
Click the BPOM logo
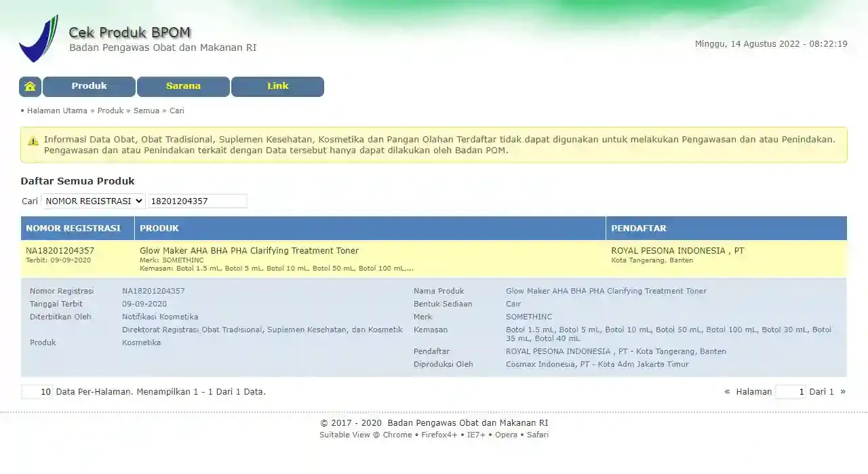(x=38, y=39)
